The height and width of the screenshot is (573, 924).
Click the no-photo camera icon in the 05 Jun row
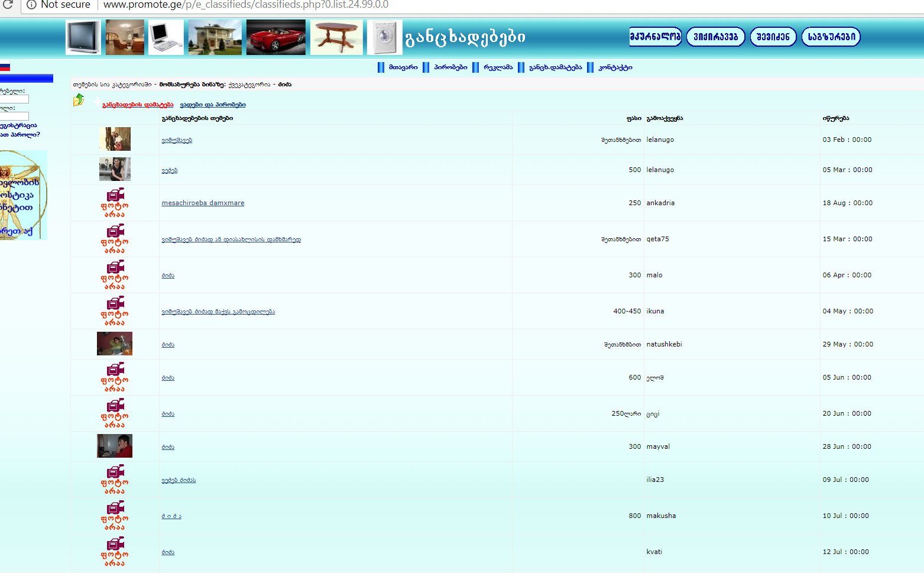coord(115,377)
